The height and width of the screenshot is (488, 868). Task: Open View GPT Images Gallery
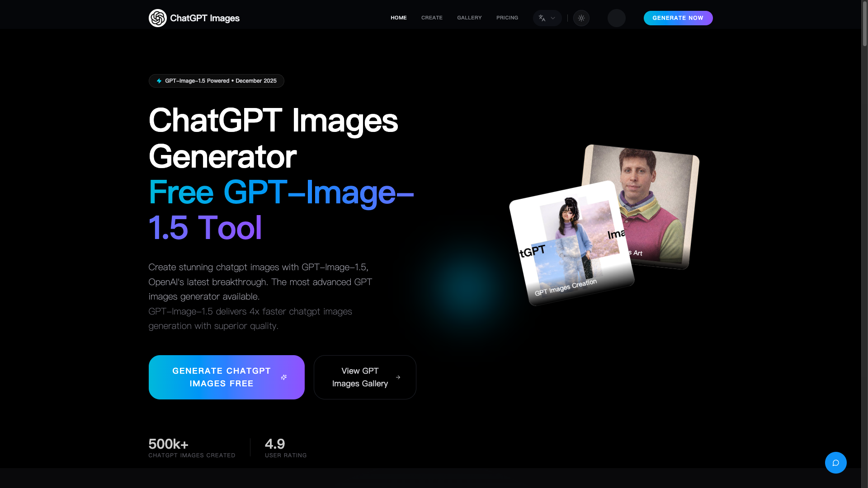pos(364,377)
